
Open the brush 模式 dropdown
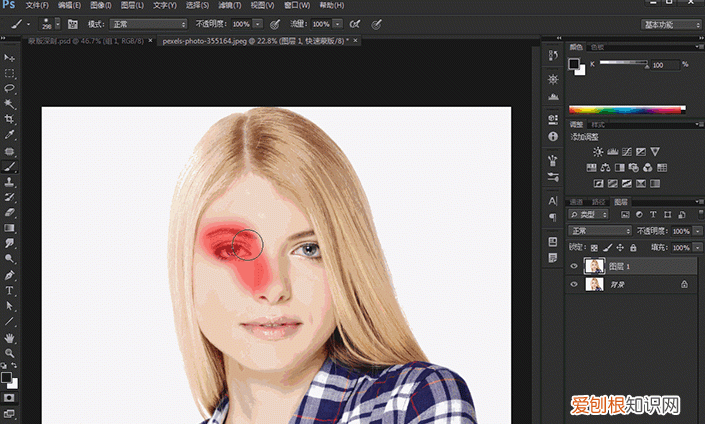pos(148,24)
